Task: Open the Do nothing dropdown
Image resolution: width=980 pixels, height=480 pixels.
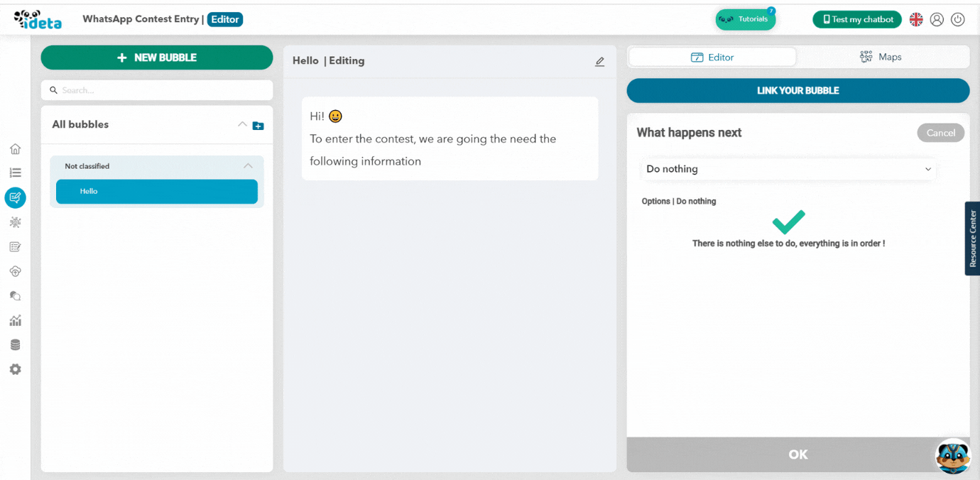Action: tap(788, 169)
